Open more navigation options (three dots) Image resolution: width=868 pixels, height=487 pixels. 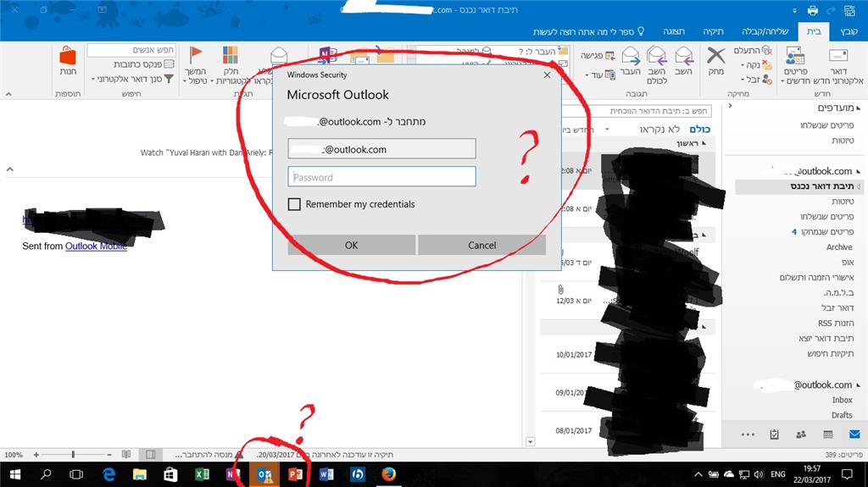[748, 434]
